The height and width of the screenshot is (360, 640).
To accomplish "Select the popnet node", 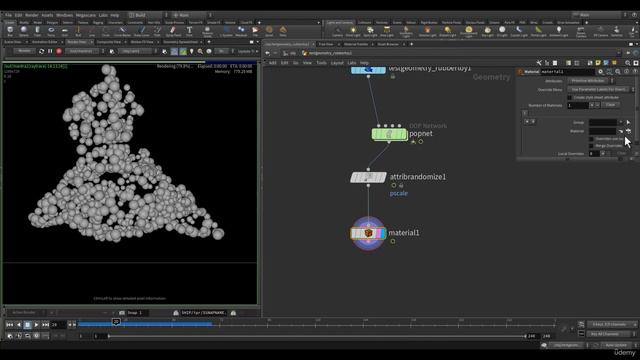I will (389, 134).
